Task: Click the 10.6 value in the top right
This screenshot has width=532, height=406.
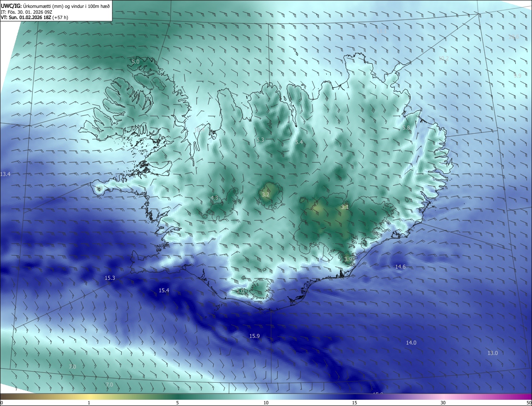Action: click(x=514, y=37)
